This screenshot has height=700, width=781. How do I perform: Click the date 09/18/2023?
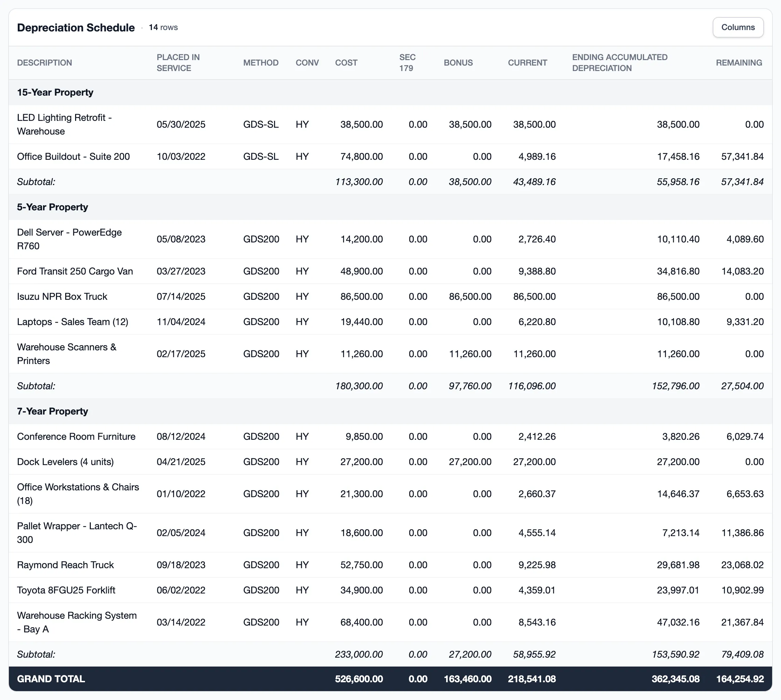point(181,565)
